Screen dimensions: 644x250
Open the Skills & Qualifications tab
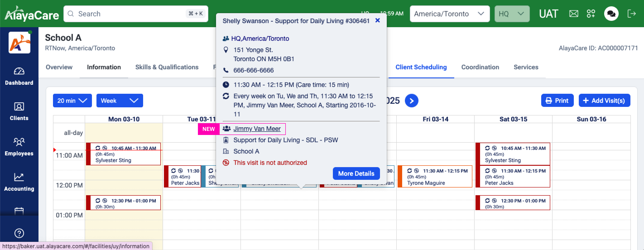[167, 67]
